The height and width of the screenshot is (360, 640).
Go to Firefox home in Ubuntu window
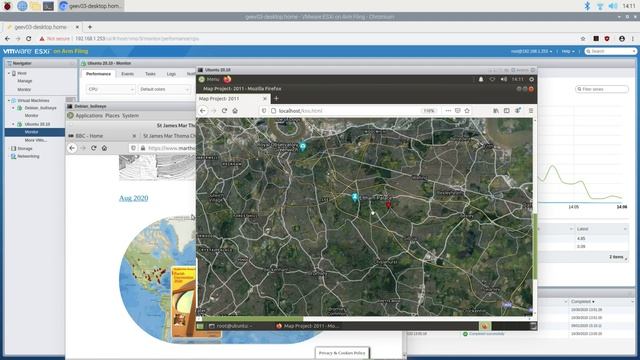point(235,111)
